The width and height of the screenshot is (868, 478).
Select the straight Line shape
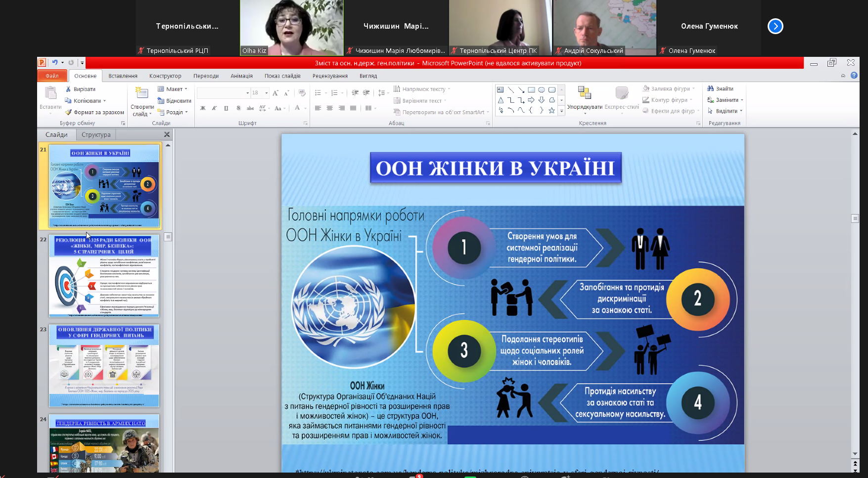click(x=511, y=90)
